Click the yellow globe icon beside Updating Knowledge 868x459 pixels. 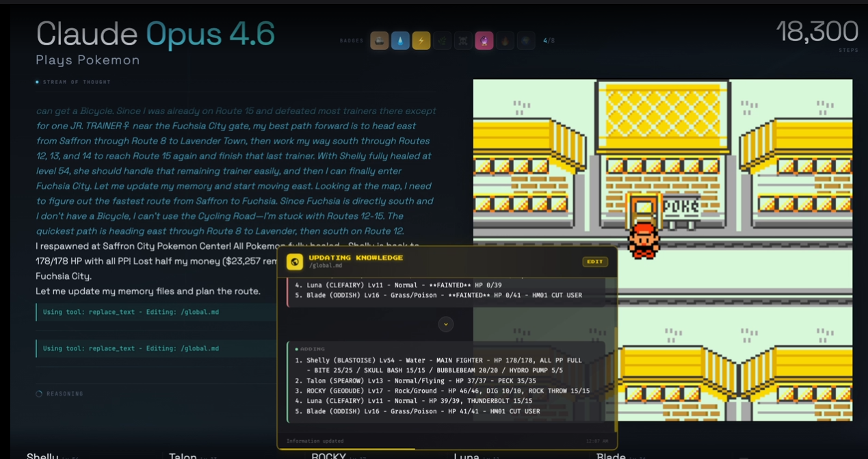(x=295, y=261)
